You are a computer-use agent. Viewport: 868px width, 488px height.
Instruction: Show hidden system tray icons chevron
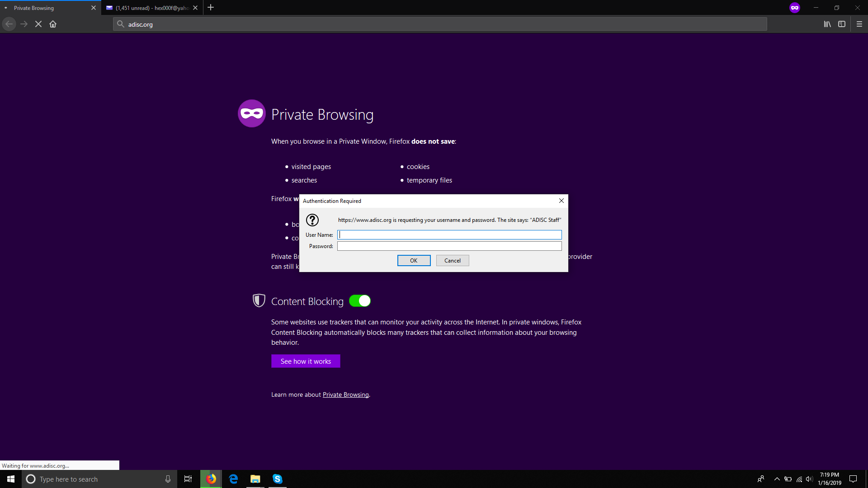tap(777, 479)
